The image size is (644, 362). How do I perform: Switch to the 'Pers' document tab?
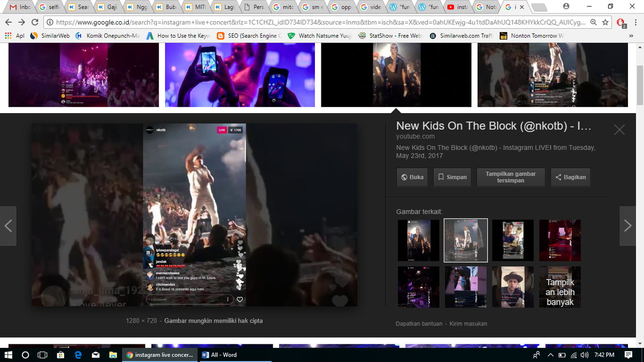point(253,7)
